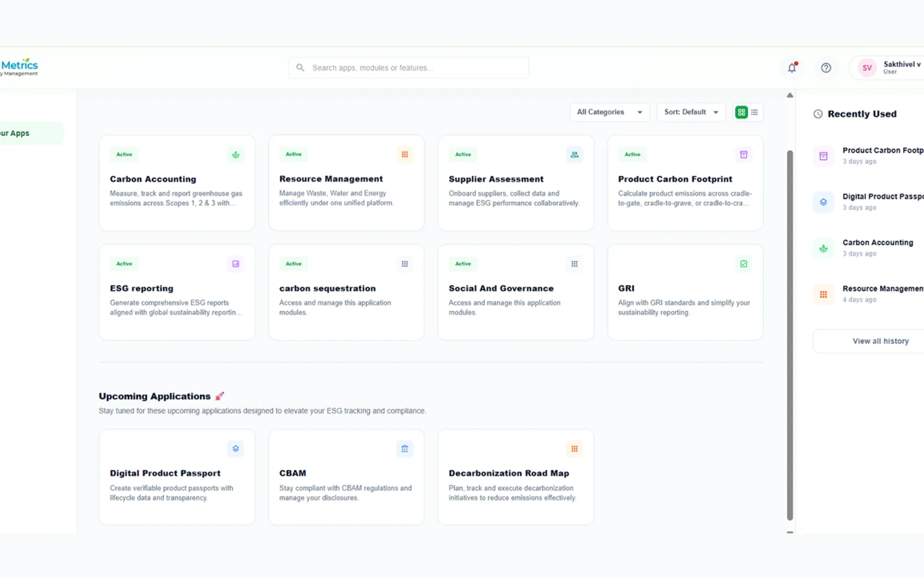Switch to list view
This screenshot has width=924, height=578.
[754, 112]
